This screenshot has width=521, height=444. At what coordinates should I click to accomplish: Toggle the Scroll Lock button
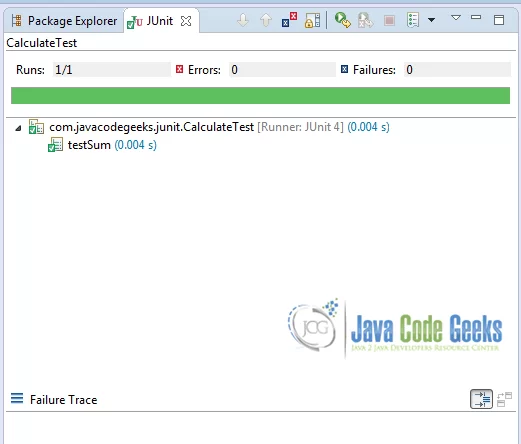pyautogui.click(x=312, y=20)
